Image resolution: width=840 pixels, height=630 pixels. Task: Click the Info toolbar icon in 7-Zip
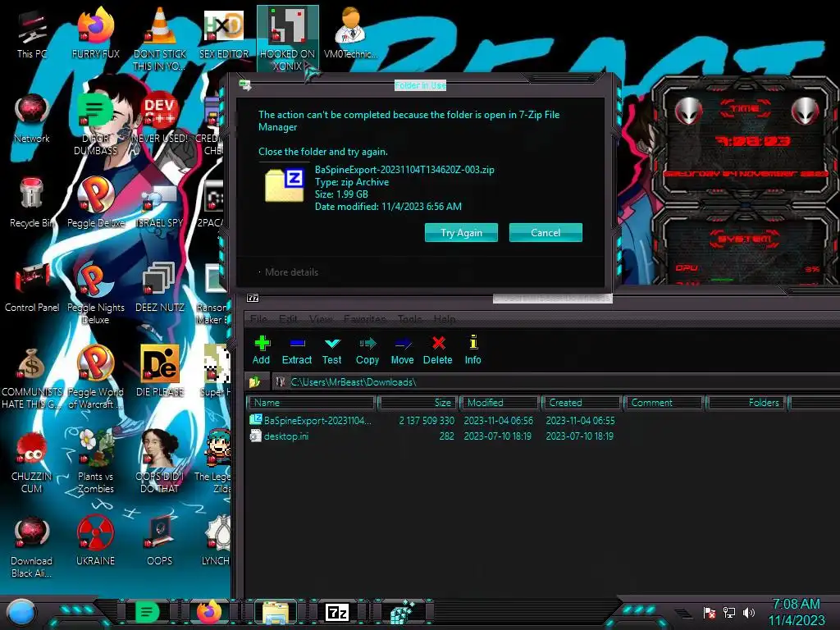[x=473, y=350]
